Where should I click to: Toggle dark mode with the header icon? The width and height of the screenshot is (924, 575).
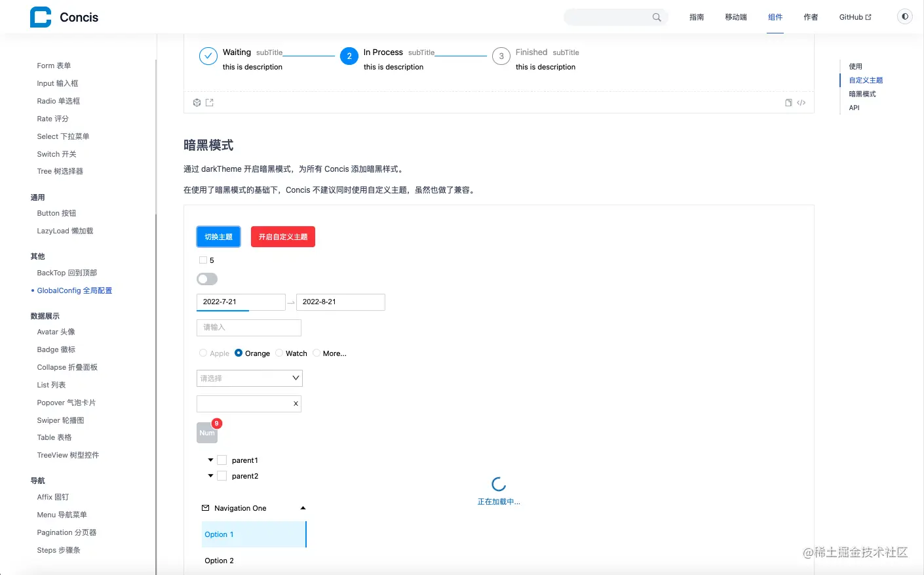coord(905,16)
